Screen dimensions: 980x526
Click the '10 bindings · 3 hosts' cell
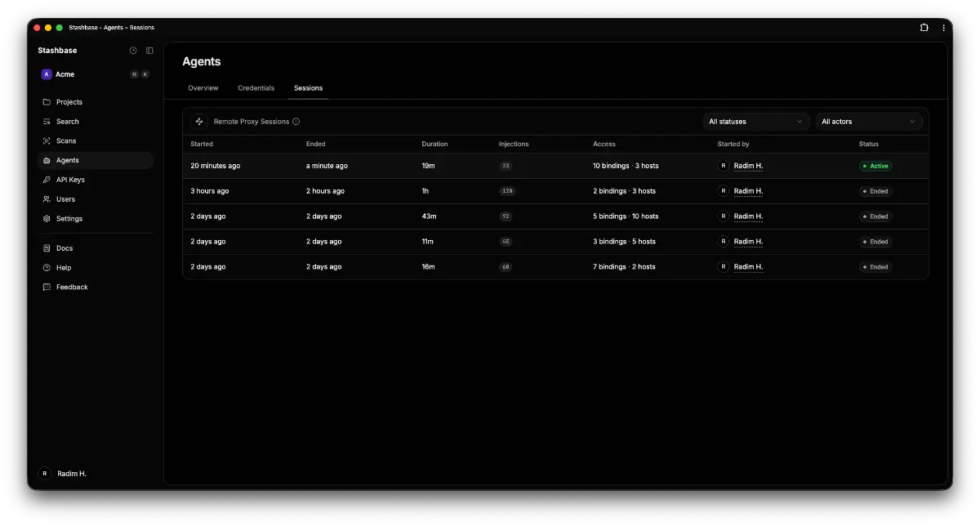tap(626, 166)
